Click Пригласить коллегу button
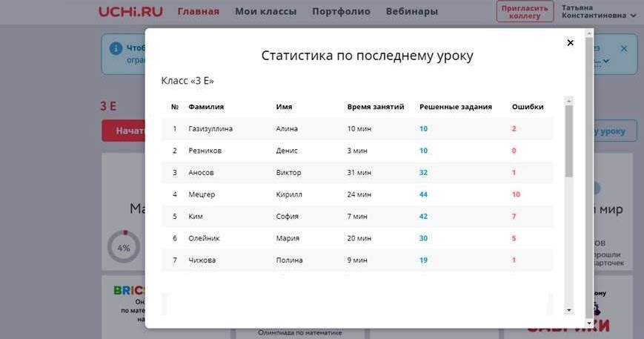 click(x=525, y=12)
